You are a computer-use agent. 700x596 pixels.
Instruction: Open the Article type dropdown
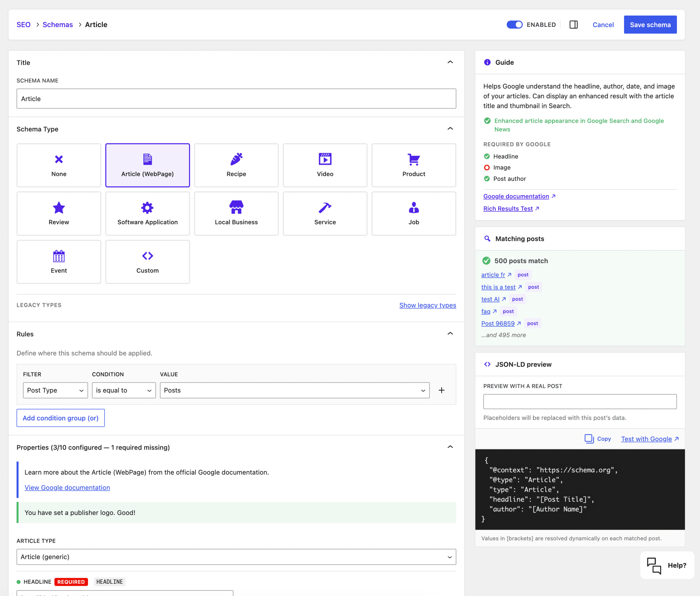pos(236,557)
